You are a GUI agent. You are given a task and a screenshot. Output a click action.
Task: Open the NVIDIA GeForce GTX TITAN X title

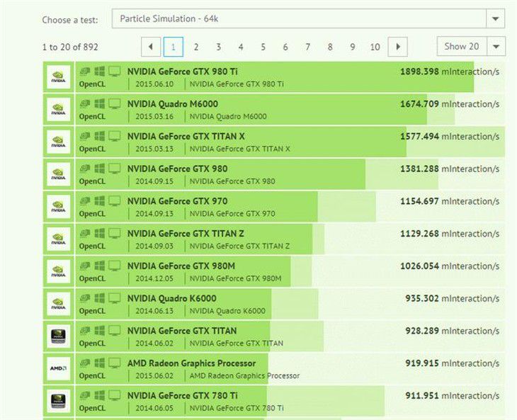[x=186, y=136]
